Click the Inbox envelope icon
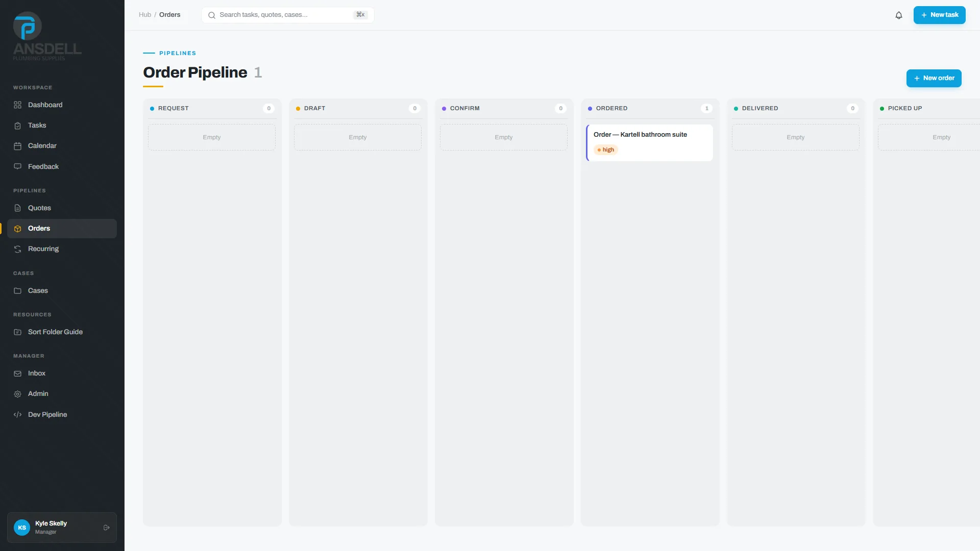The width and height of the screenshot is (980, 551). [17, 373]
